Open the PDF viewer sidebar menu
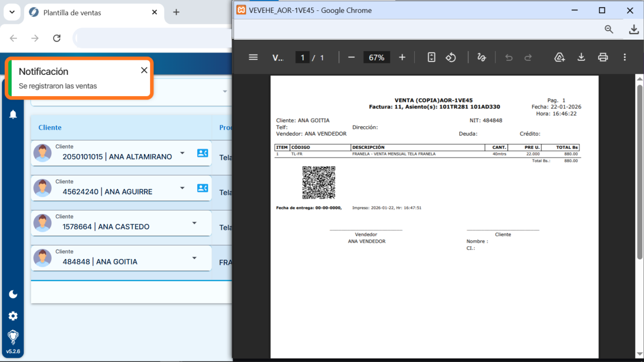This screenshot has height=362, width=644. point(253,57)
